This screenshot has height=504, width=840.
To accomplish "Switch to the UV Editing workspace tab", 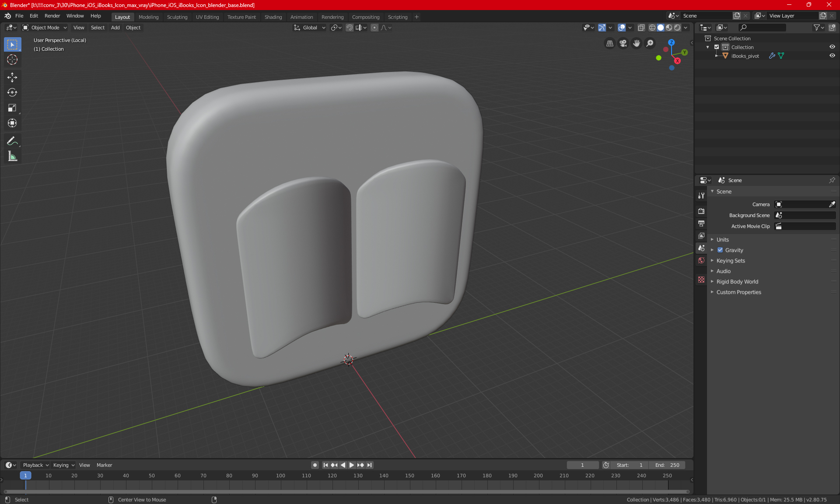I will point(207,17).
